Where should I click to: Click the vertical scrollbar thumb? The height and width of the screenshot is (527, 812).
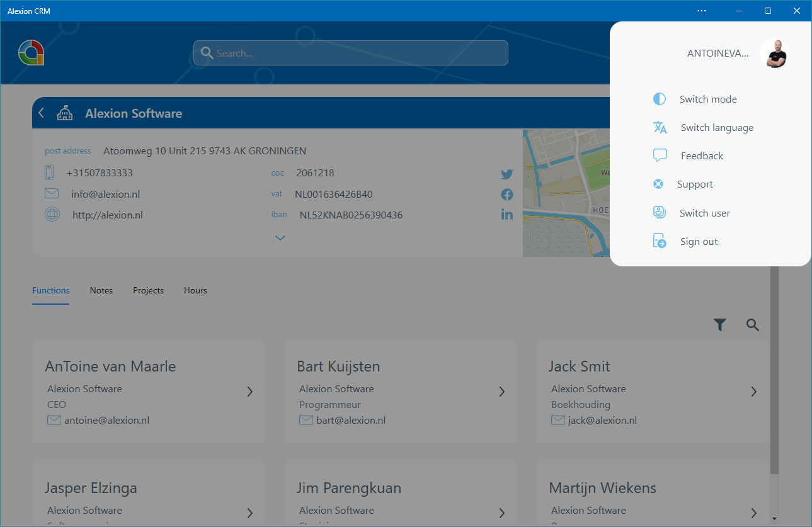[x=774, y=370]
